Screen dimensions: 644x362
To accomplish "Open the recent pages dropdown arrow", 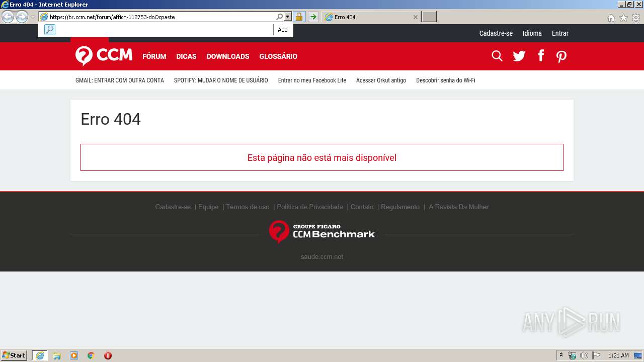I will [33, 17].
